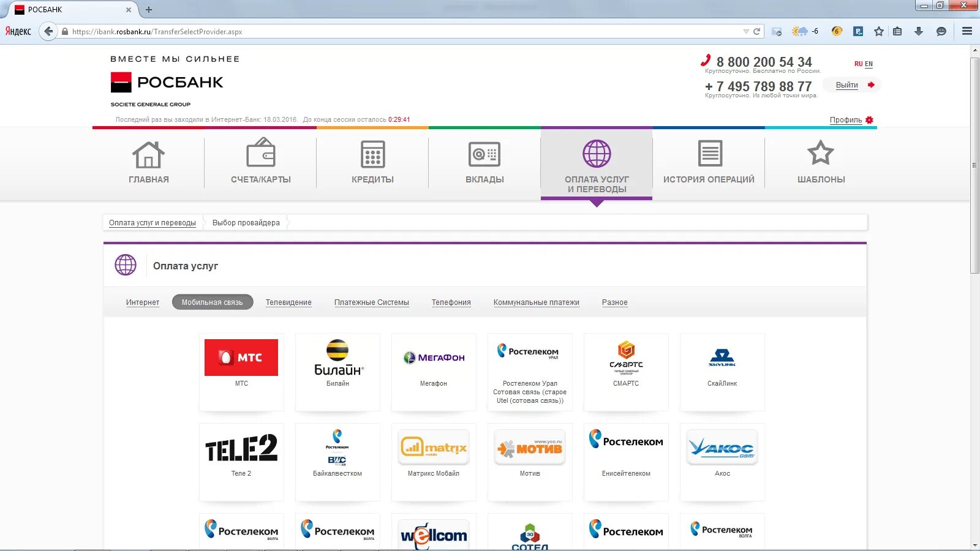
Task: Select the Мобильная связь category tab
Action: click(x=213, y=302)
